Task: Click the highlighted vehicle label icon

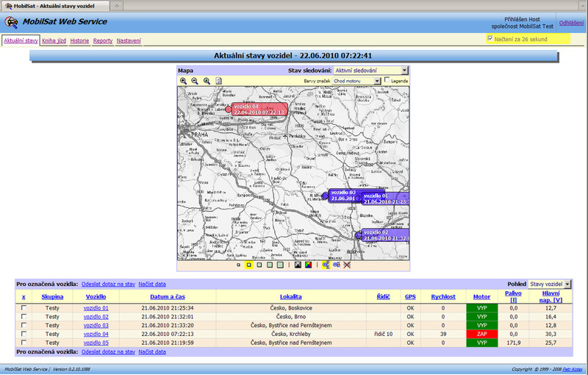Action: [326, 265]
